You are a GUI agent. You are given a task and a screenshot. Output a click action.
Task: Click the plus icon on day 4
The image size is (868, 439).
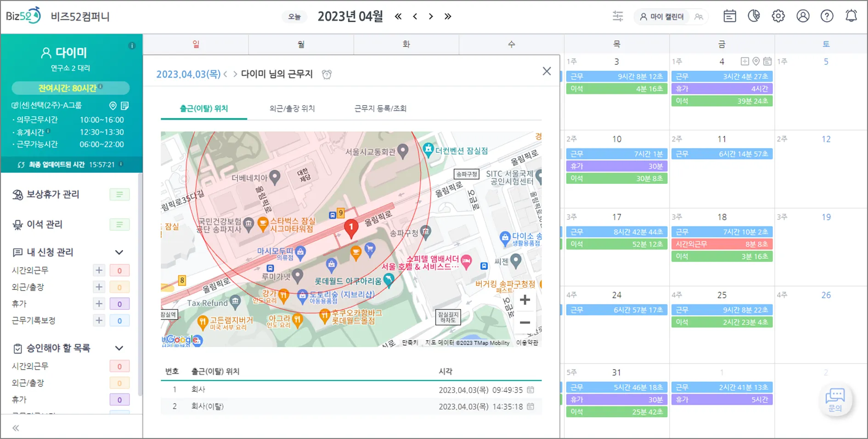(745, 62)
